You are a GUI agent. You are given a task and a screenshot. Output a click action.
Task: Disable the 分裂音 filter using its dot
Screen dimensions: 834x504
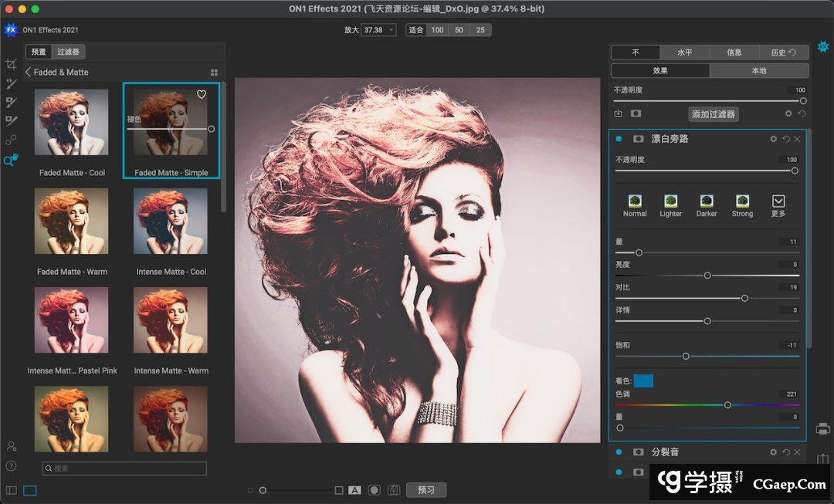click(619, 452)
